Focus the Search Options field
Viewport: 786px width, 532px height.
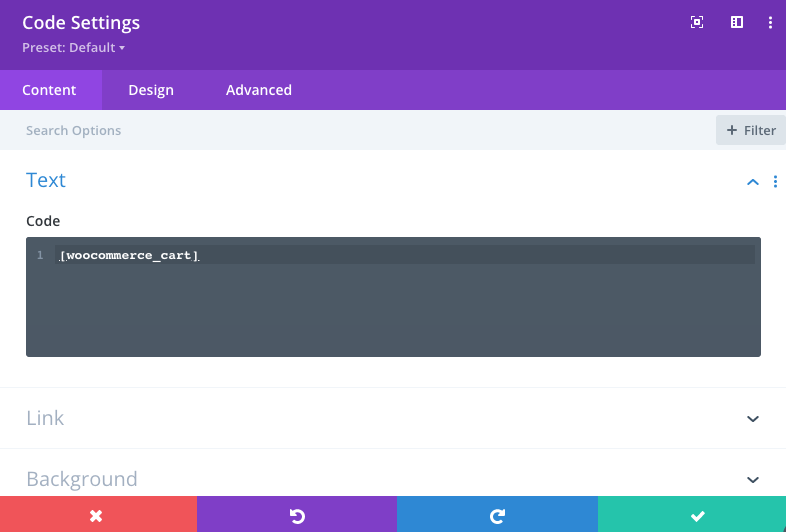358,130
